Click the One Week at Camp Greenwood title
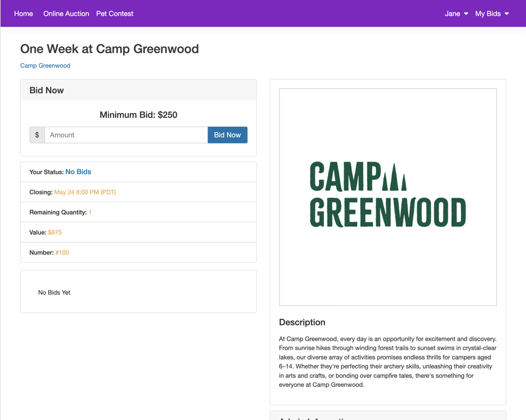 [x=109, y=49]
